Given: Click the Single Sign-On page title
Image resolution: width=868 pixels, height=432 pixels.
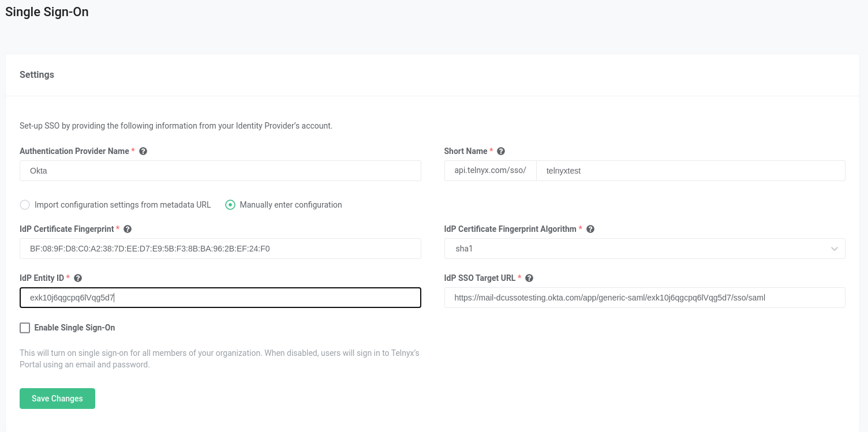Looking at the screenshot, I should pos(47,12).
